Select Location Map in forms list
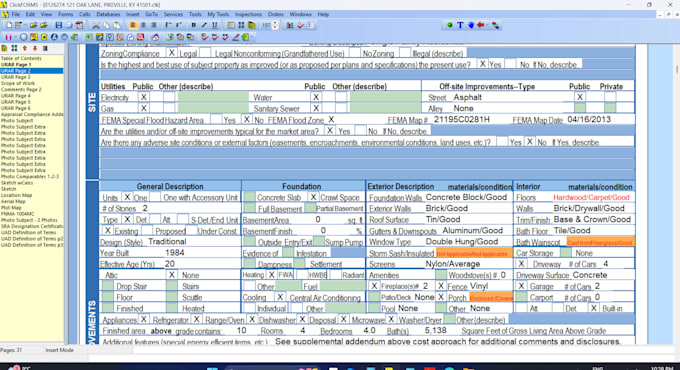The height and width of the screenshot is (370, 680). (16, 195)
